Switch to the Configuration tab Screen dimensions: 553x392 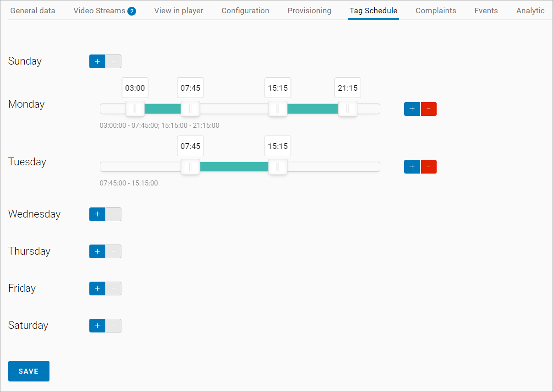click(245, 11)
